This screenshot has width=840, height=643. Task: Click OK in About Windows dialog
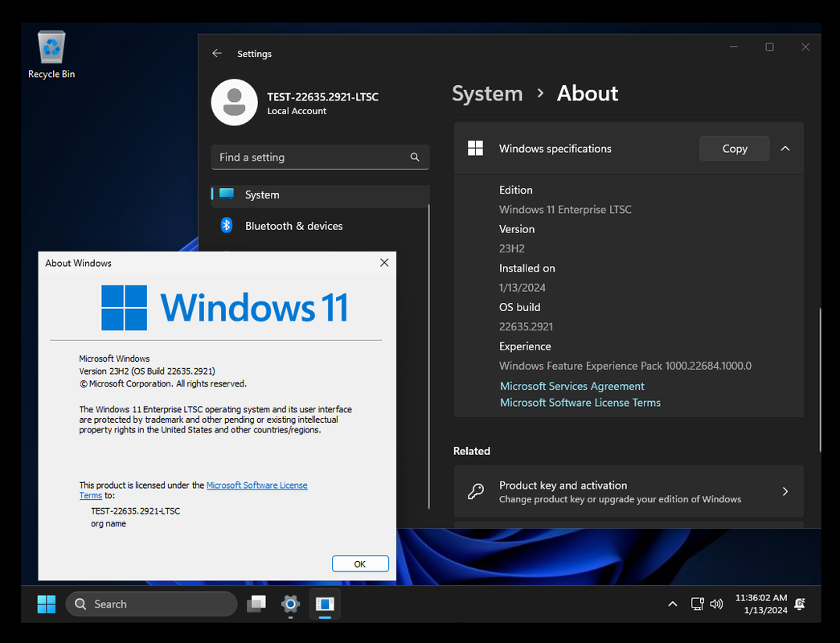click(360, 563)
